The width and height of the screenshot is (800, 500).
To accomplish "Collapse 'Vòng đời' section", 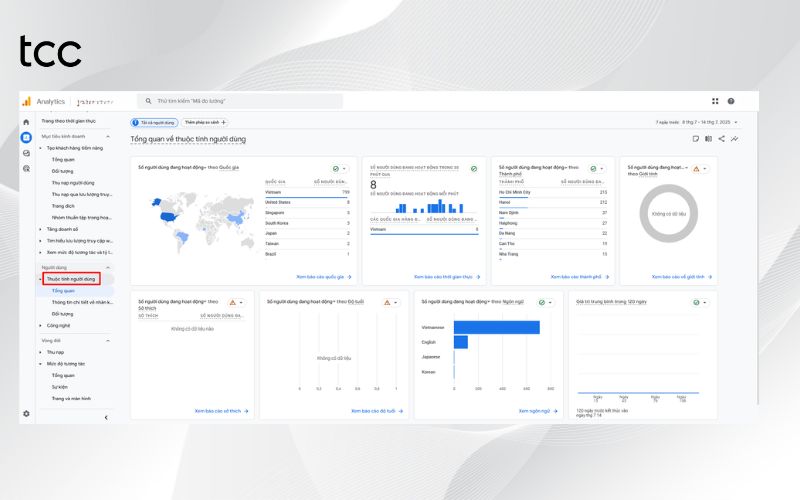I will (108, 341).
